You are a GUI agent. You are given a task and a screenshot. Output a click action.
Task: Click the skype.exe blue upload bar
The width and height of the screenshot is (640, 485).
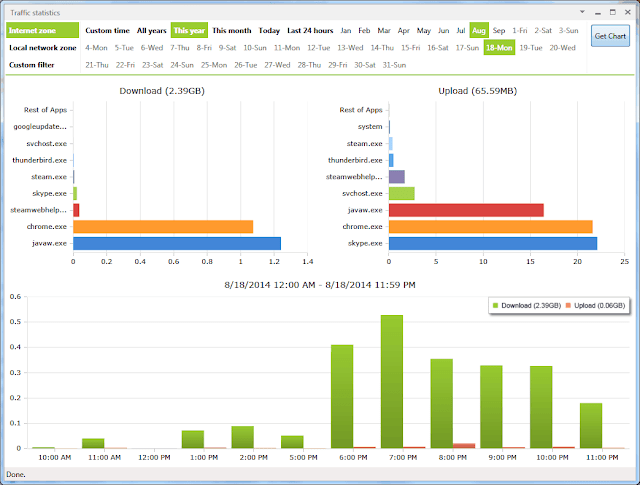coord(493,243)
